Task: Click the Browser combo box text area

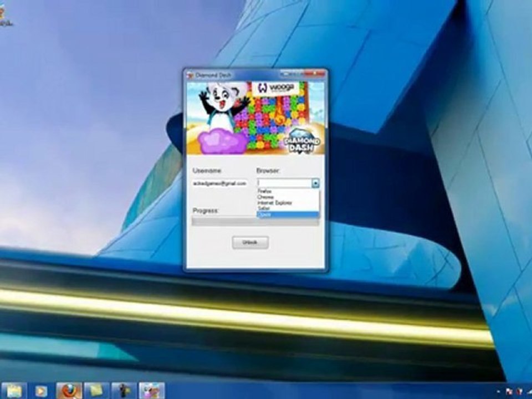Action: coord(284,183)
